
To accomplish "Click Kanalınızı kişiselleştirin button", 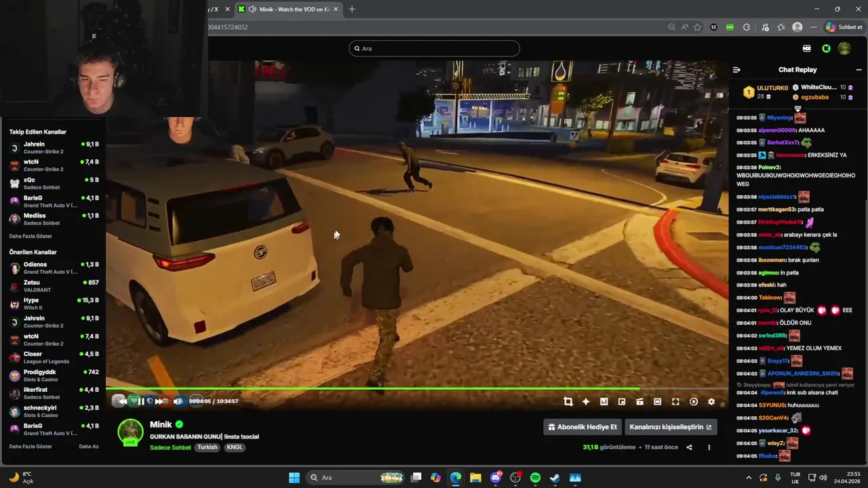I will (671, 427).
